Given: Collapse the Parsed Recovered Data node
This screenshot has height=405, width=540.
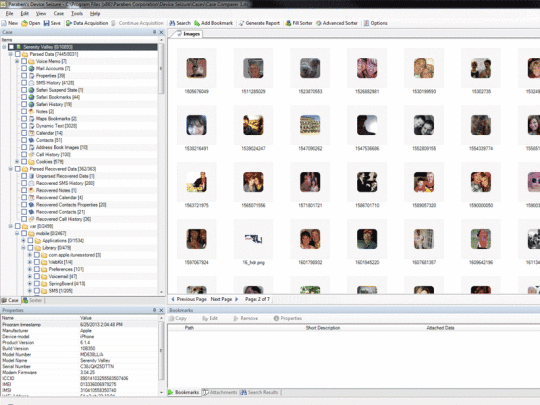Looking at the screenshot, I should [x=11, y=169].
